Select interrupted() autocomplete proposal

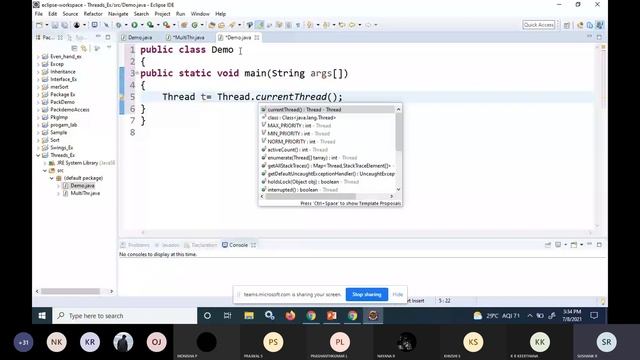pos(328,190)
